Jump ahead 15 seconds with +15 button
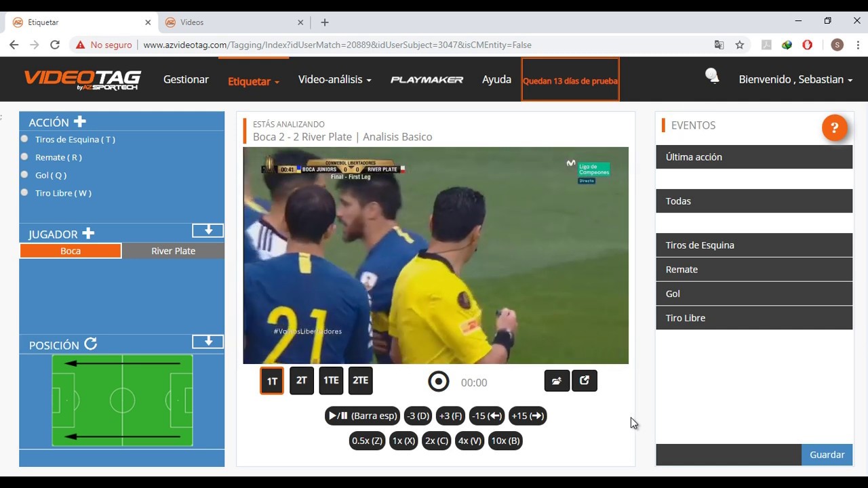Image resolution: width=868 pixels, height=488 pixels. click(528, 416)
